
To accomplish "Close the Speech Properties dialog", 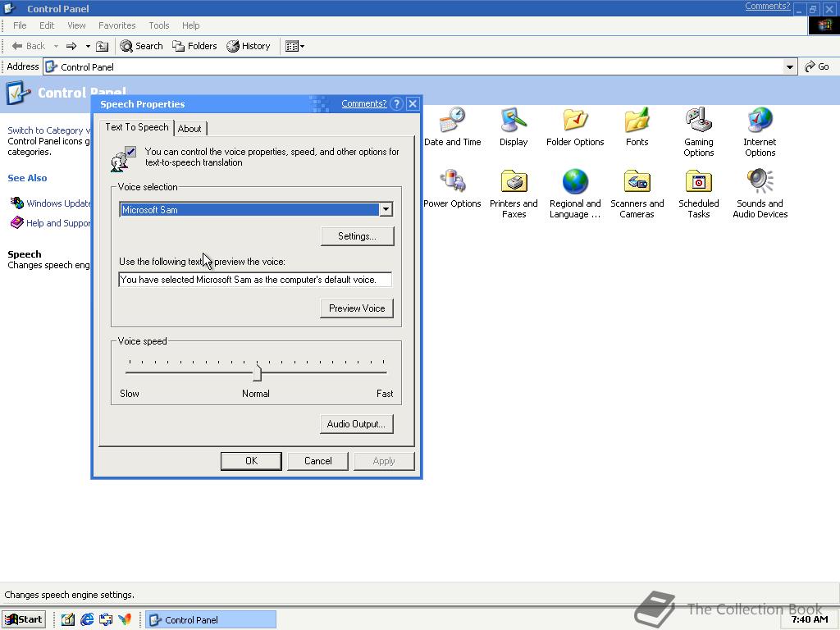I will coord(413,104).
